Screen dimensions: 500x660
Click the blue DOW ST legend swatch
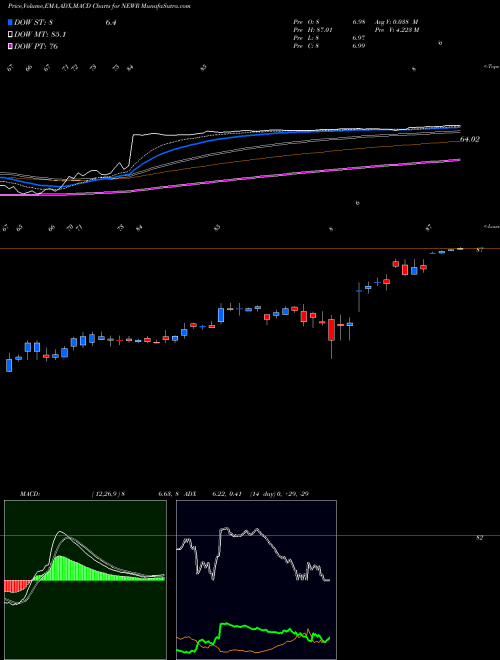point(10,23)
